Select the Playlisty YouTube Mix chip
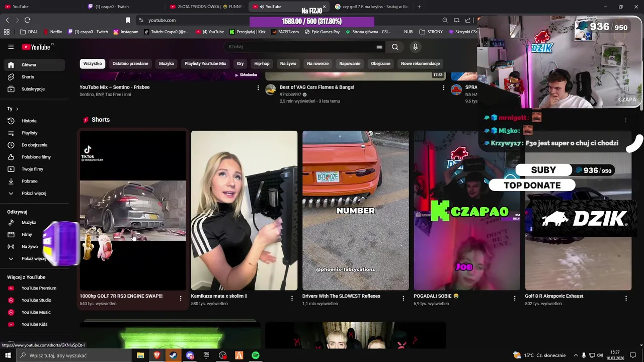 pos(205,63)
